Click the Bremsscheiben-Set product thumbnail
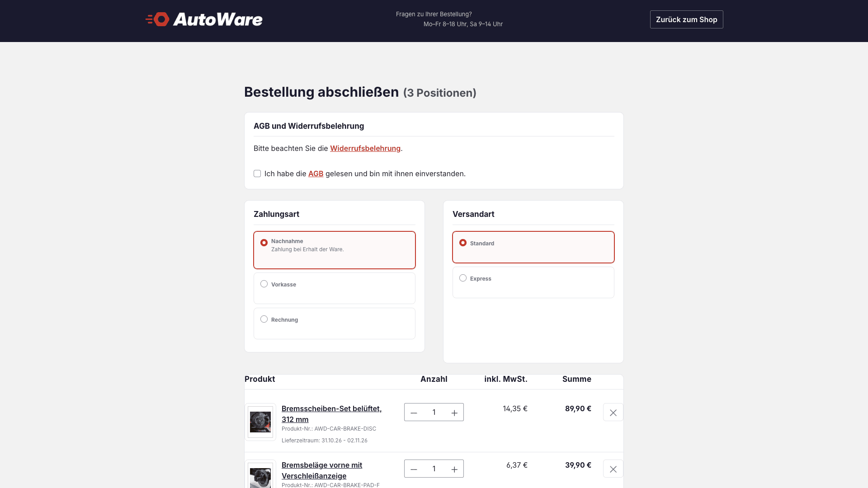Viewport: 868px width, 488px height. point(260,422)
